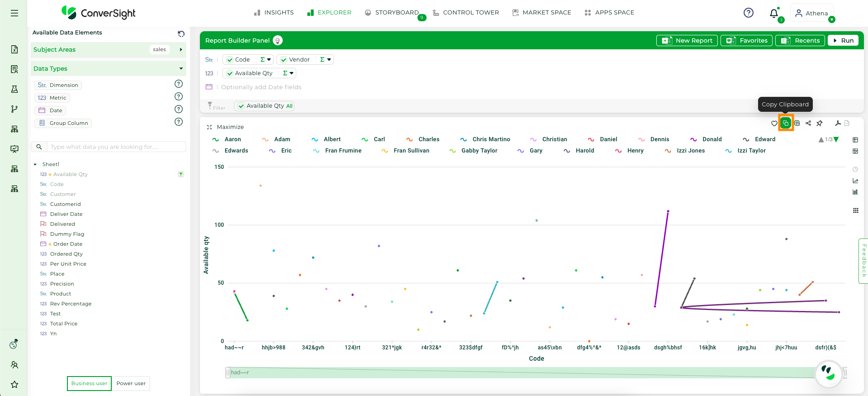
Task: Collapse the Sheet1 tree node
Action: 35,164
